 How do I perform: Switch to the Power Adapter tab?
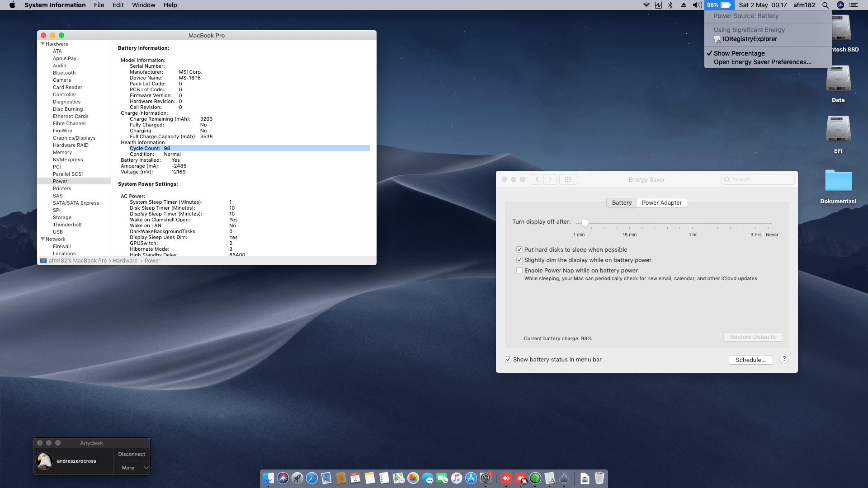[x=662, y=202]
